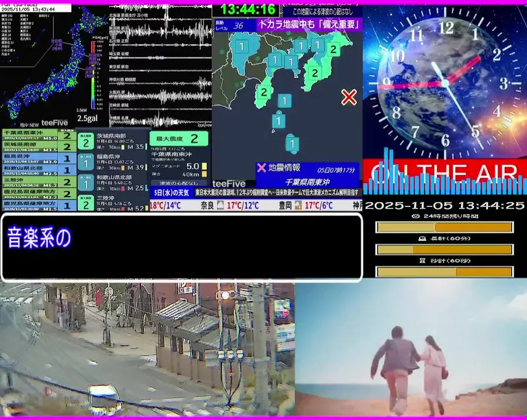Click the scrolling news ticker headline
Screen dimensions: 527x420
coord(278,192)
